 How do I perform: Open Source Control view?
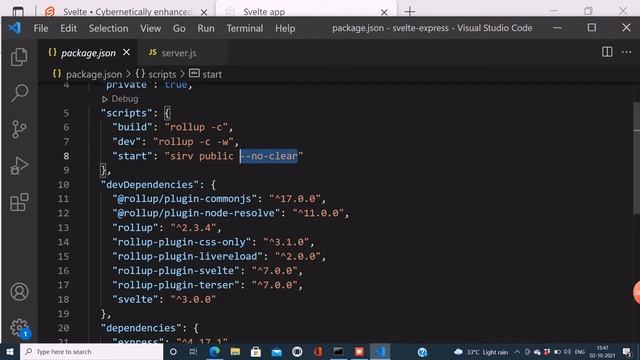(x=19, y=129)
